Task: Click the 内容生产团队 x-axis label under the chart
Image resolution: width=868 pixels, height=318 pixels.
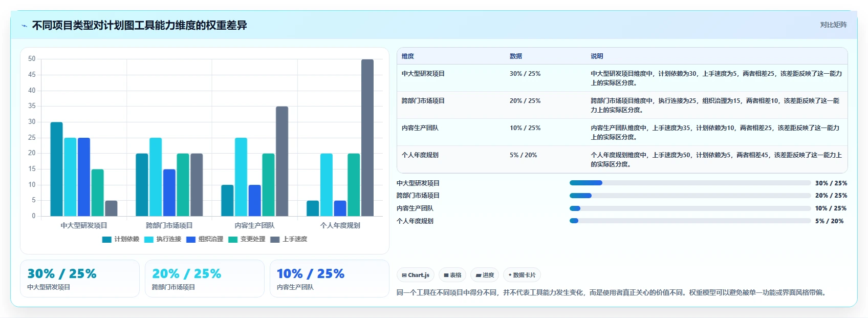Action: (255, 225)
